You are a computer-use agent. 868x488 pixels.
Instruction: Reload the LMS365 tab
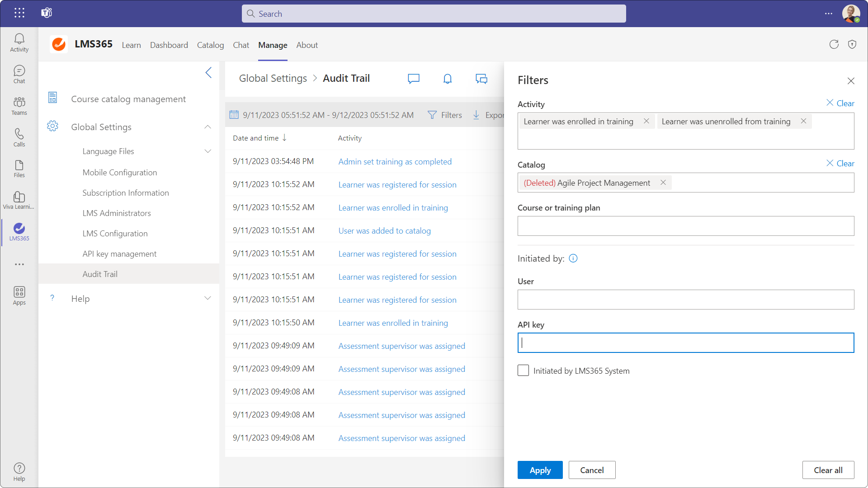[834, 44]
